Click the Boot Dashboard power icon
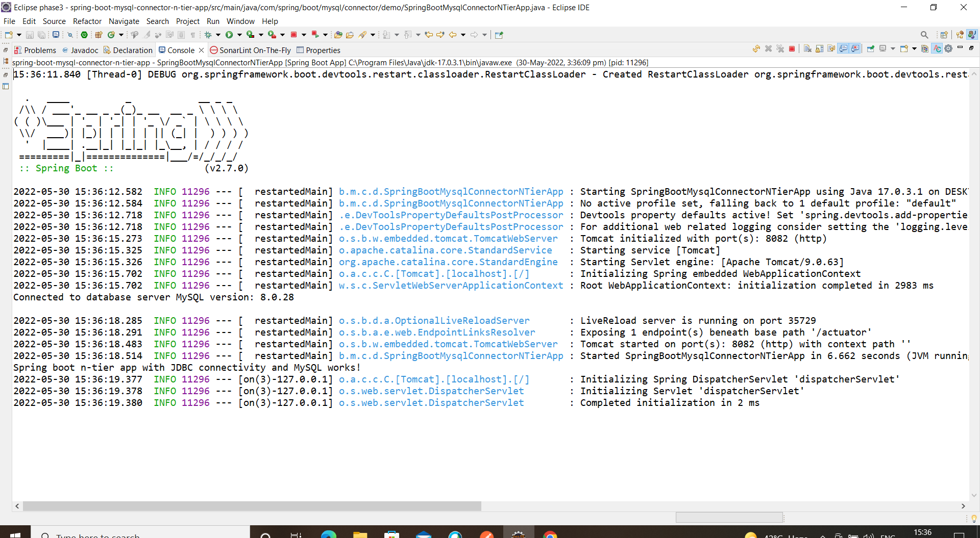The width and height of the screenshot is (980, 538). [84, 35]
